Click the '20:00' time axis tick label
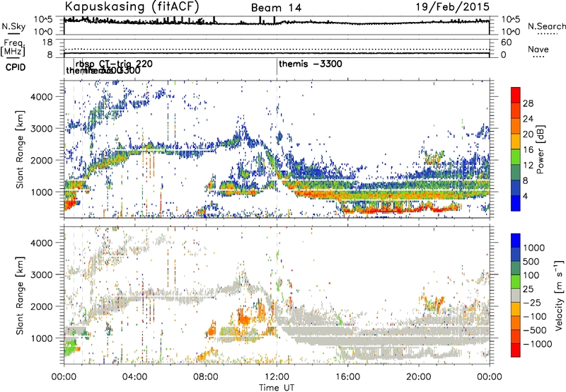The width and height of the screenshot is (566, 392). 419,377
